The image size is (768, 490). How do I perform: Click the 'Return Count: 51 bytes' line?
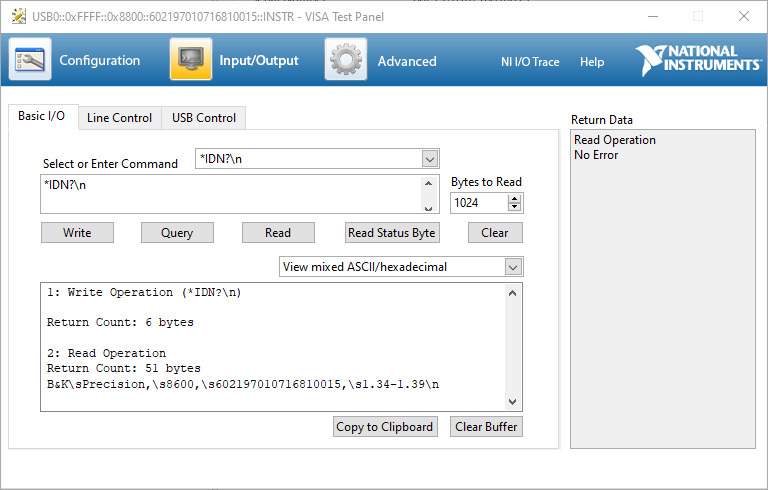pyautogui.click(x=123, y=368)
